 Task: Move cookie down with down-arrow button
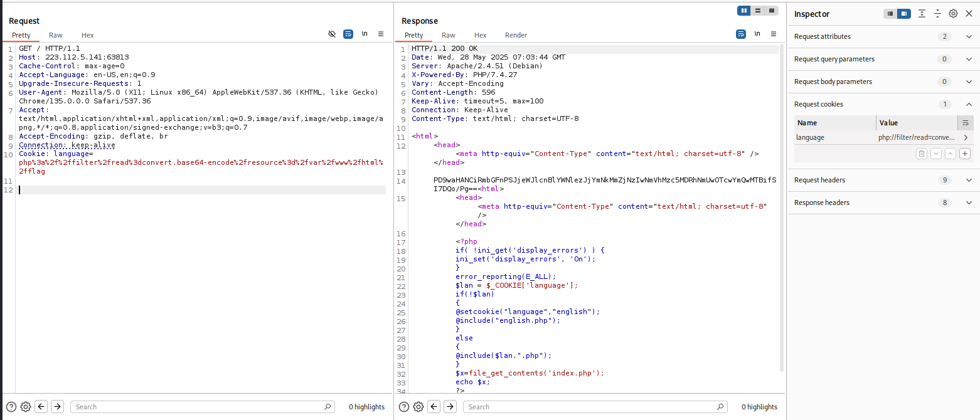(x=935, y=154)
